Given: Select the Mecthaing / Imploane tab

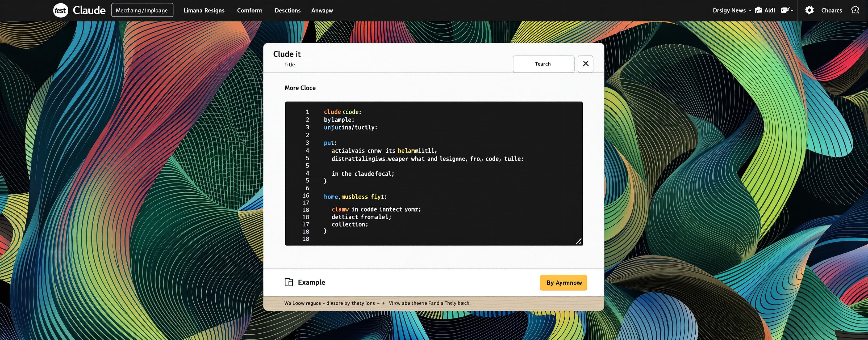Looking at the screenshot, I should (142, 10).
